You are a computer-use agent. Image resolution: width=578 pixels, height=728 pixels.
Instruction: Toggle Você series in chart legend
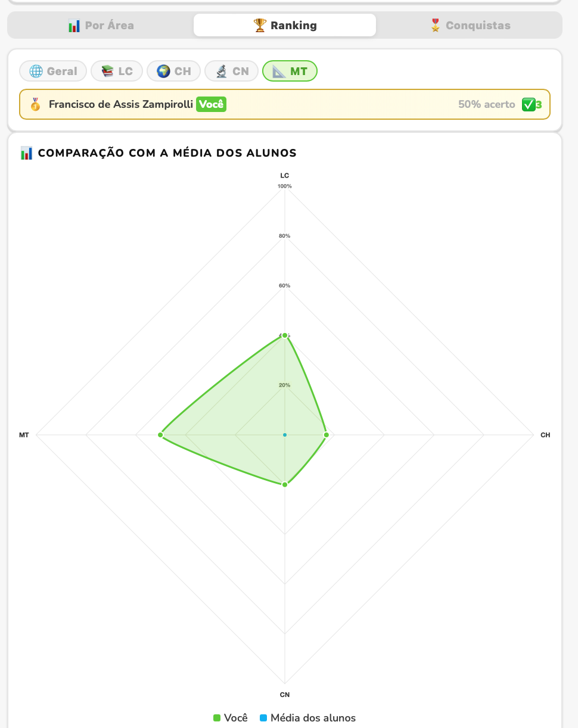point(231,718)
